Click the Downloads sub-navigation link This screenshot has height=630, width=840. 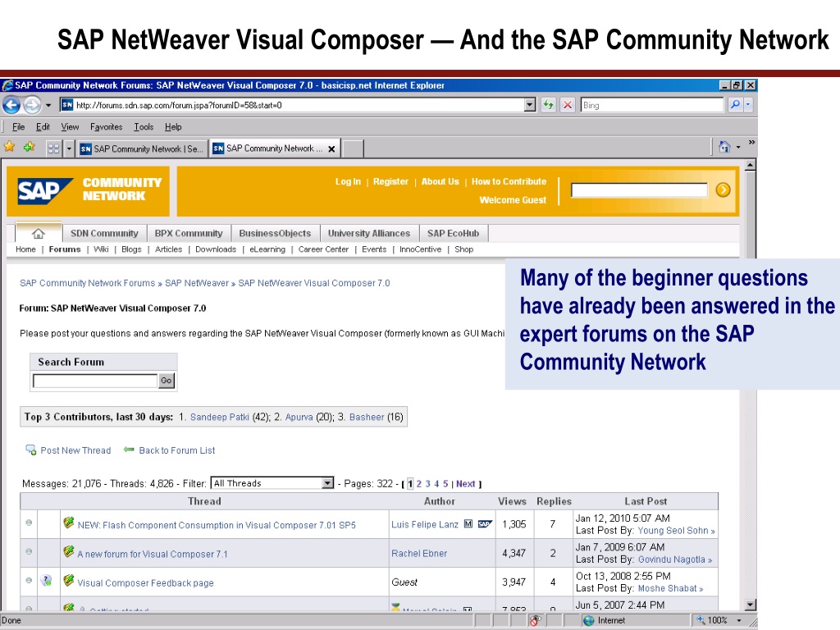click(x=216, y=249)
